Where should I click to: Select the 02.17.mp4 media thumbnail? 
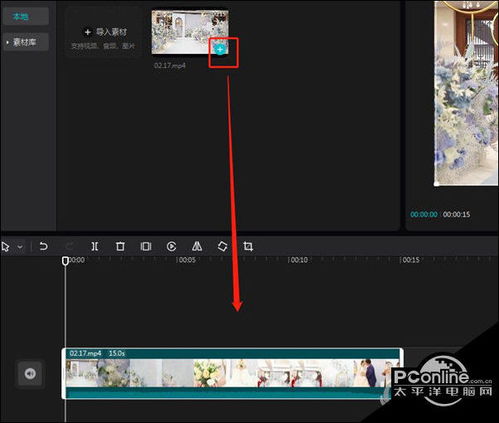tap(190, 32)
